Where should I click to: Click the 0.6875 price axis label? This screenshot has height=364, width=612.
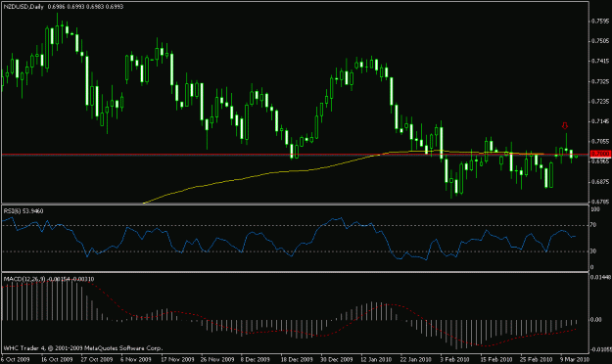(x=601, y=181)
